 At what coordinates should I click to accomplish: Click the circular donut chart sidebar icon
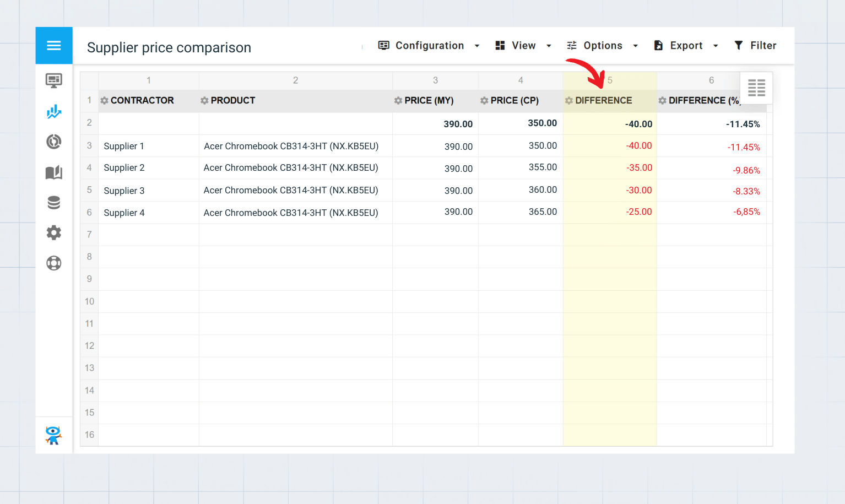(x=54, y=142)
